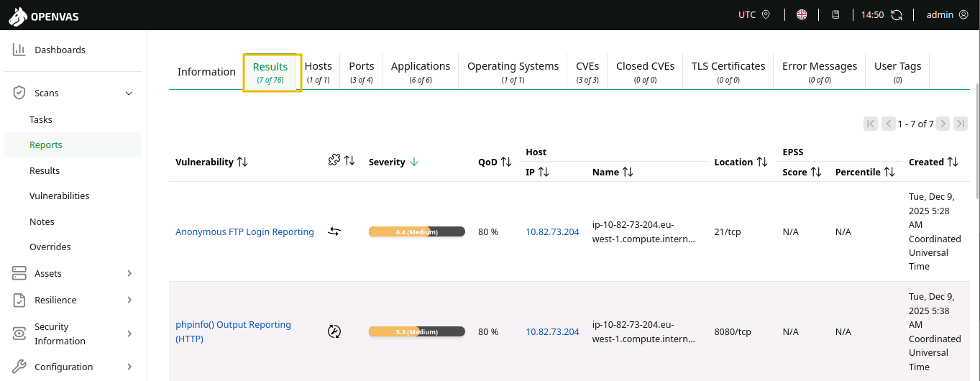Open the TLS Certificates tab

(x=728, y=72)
